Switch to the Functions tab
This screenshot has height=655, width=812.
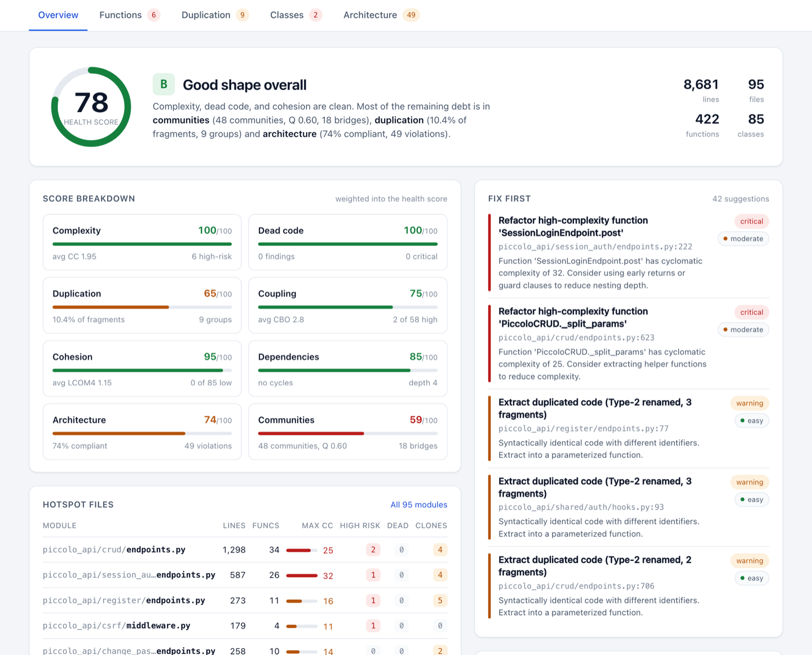coord(130,15)
